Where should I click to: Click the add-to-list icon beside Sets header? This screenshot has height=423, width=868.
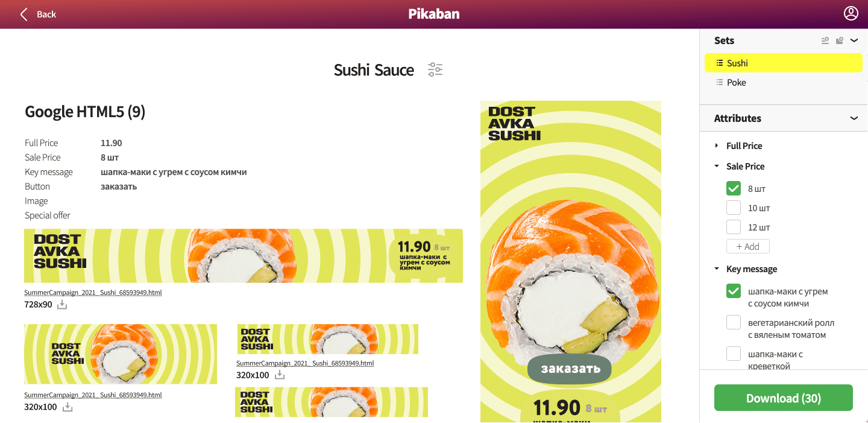(825, 40)
